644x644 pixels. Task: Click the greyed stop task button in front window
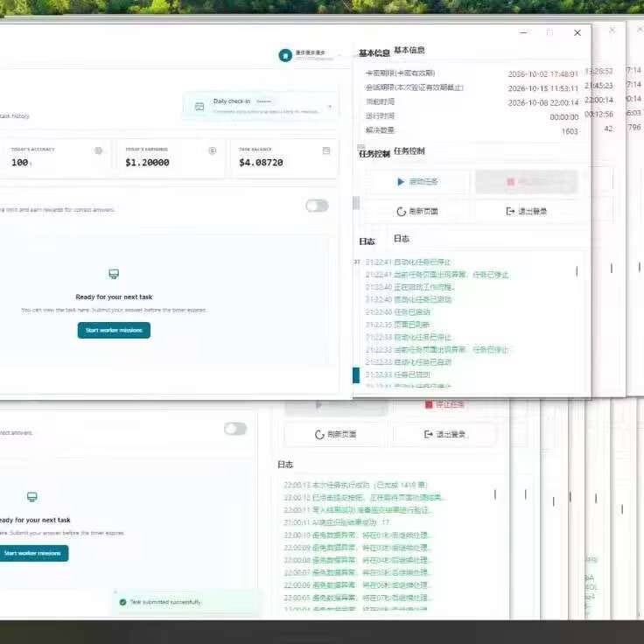point(527,181)
